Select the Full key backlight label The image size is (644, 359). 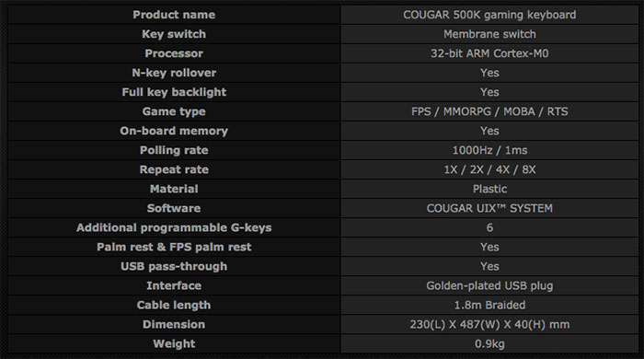(x=174, y=92)
